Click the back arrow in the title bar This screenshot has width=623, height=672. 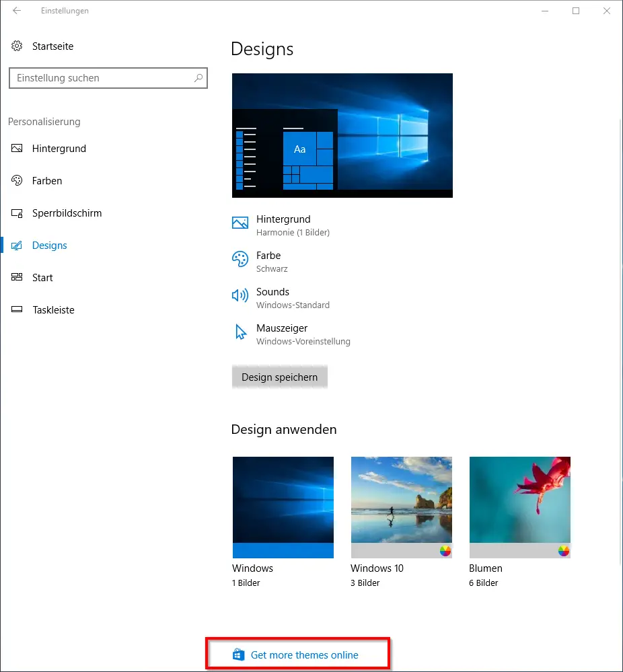(17, 11)
